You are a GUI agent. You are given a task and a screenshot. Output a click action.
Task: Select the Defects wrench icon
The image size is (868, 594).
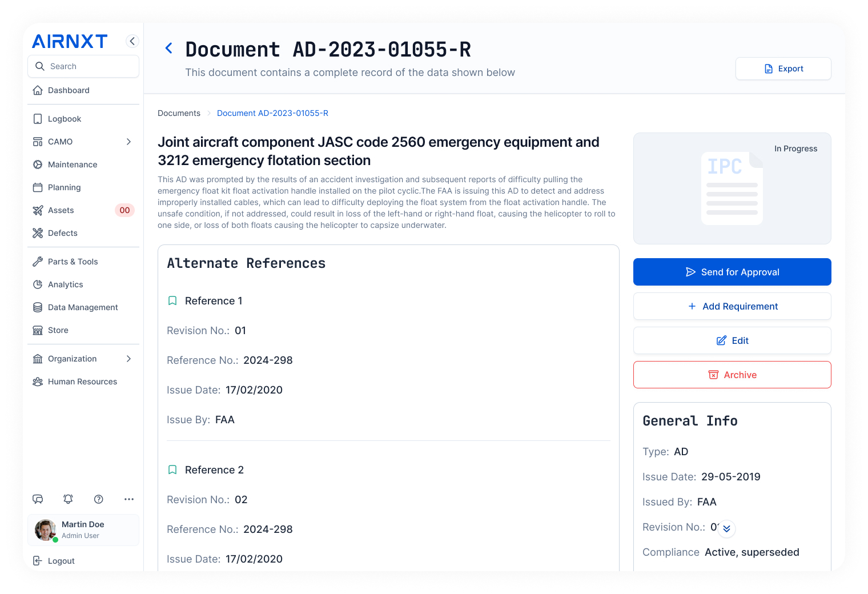38,233
